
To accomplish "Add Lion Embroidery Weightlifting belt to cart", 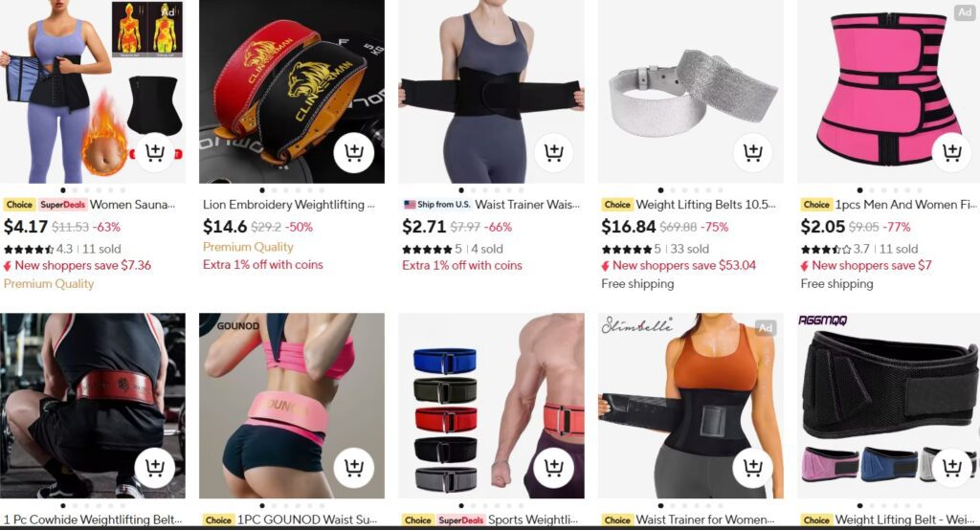I will [354, 152].
